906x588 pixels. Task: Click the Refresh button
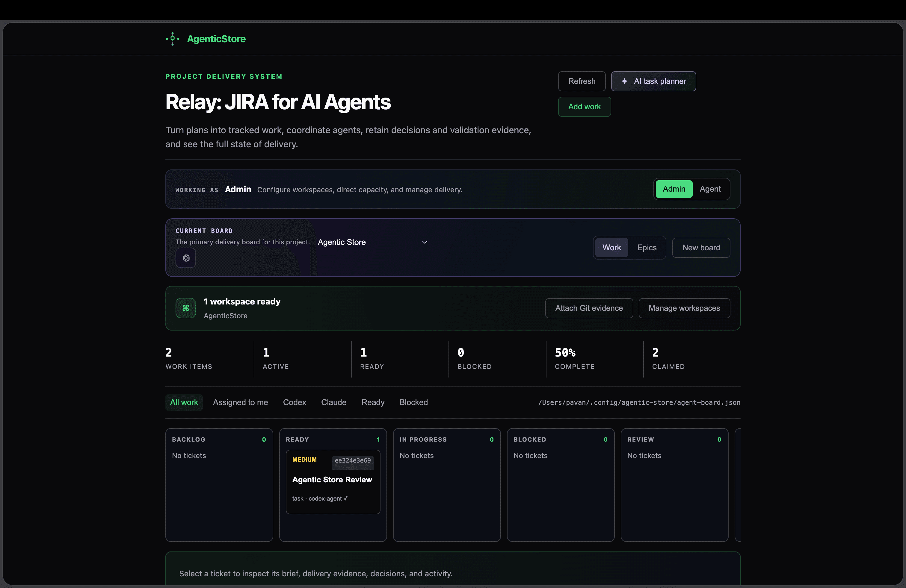click(582, 81)
